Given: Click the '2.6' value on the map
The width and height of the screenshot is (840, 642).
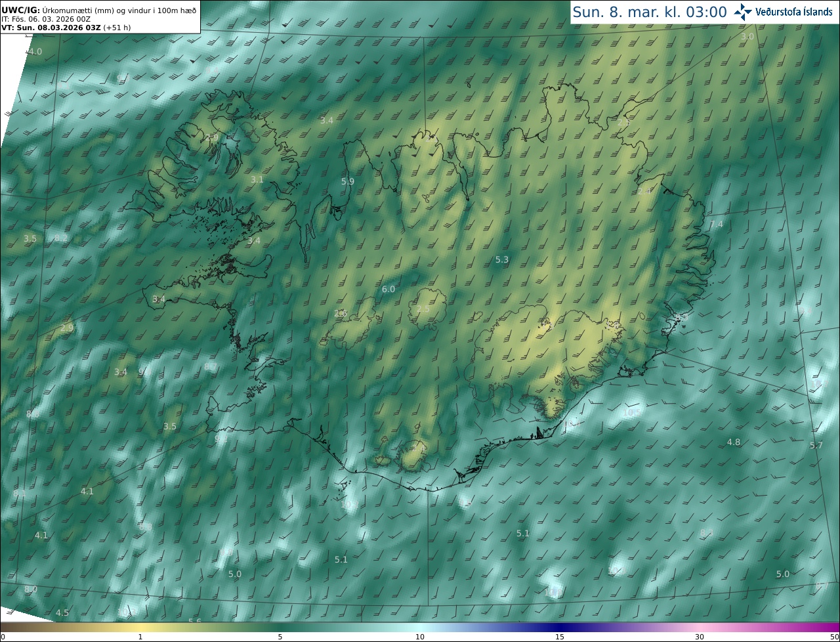Looking at the screenshot, I should click(x=341, y=314).
